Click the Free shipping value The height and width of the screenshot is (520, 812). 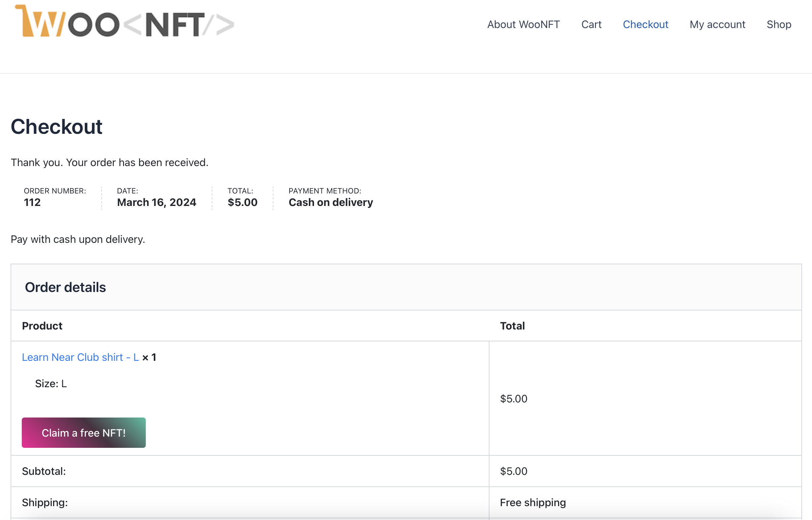click(x=533, y=503)
